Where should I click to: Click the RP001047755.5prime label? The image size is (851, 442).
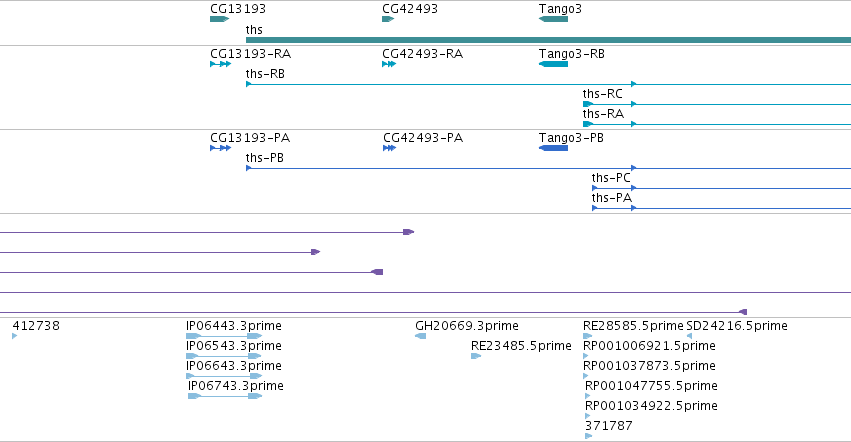point(651,386)
